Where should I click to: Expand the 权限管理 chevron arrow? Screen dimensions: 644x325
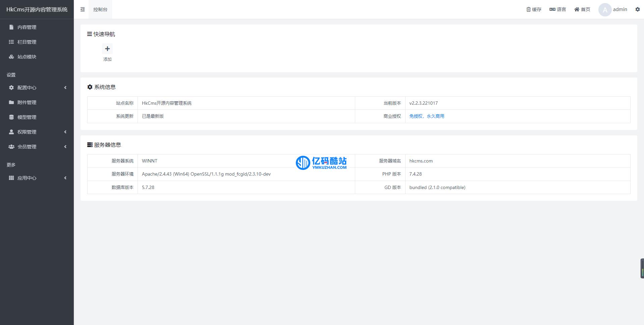pyautogui.click(x=65, y=132)
